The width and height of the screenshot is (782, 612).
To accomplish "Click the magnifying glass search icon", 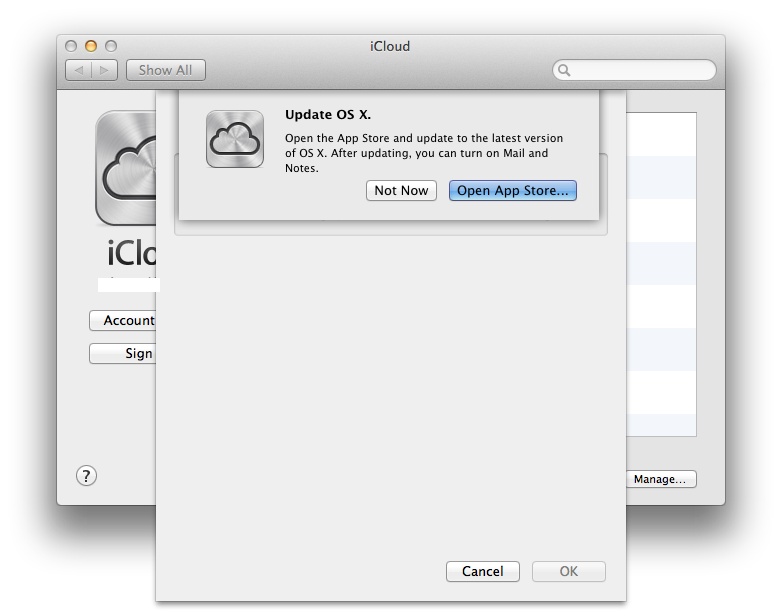I will tap(564, 70).
